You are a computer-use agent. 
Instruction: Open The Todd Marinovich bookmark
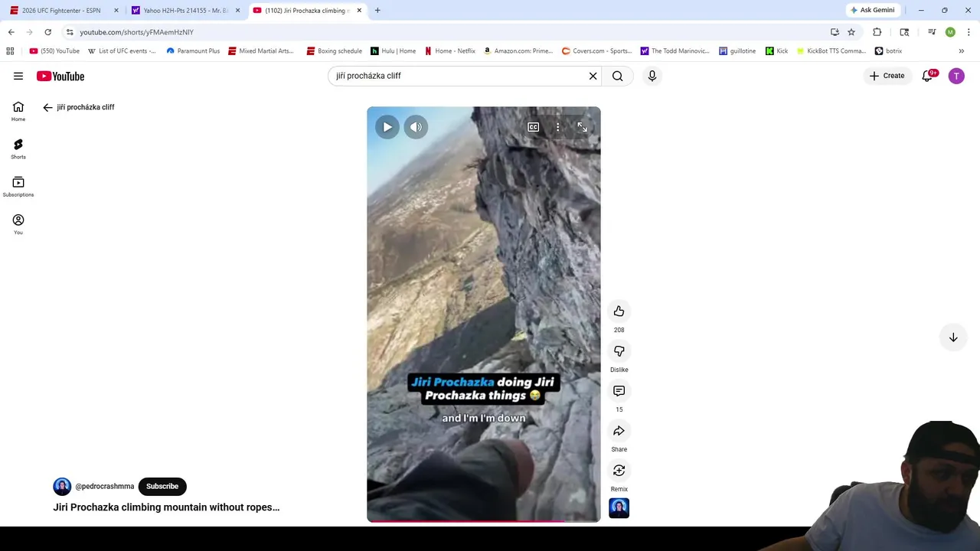675,51
